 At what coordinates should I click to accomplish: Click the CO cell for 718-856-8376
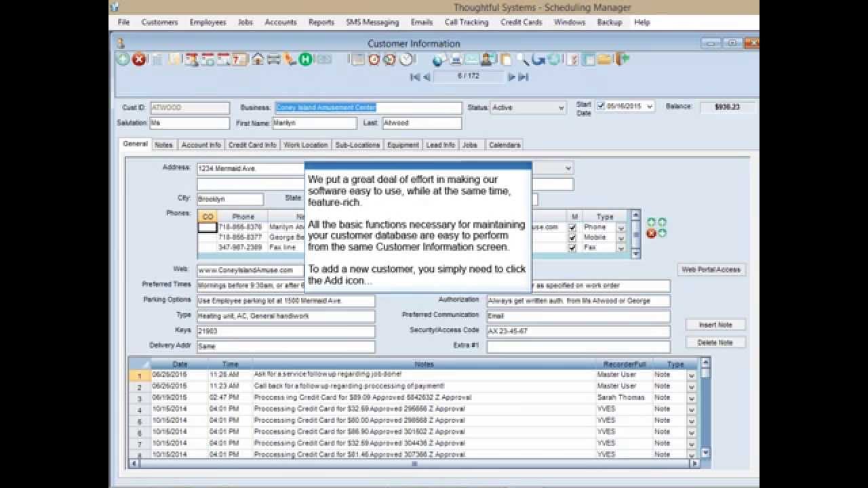pyautogui.click(x=208, y=227)
